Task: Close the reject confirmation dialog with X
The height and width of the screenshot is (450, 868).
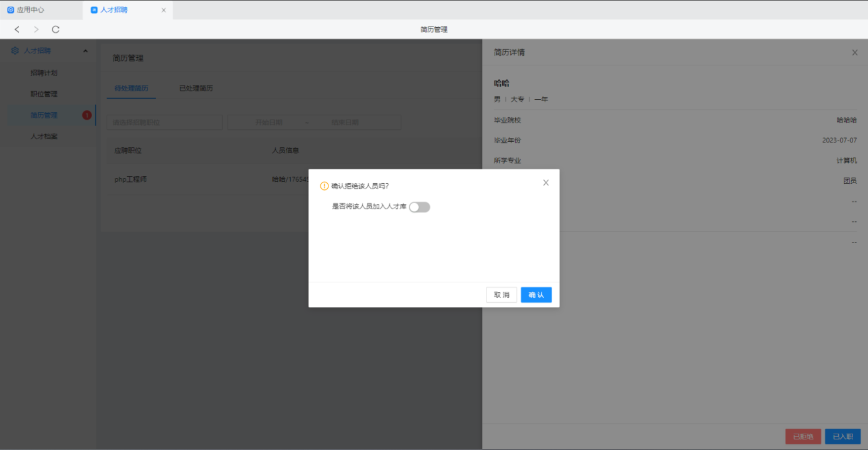Action: pos(546,183)
